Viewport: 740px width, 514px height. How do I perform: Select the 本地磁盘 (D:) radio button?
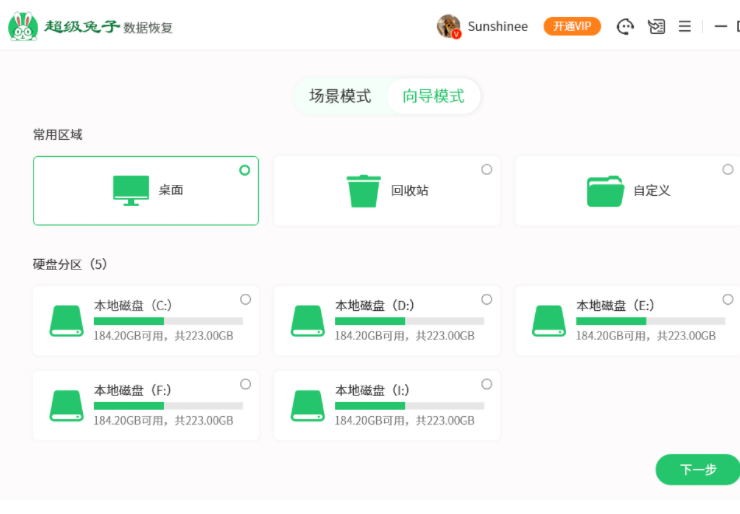(x=487, y=300)
